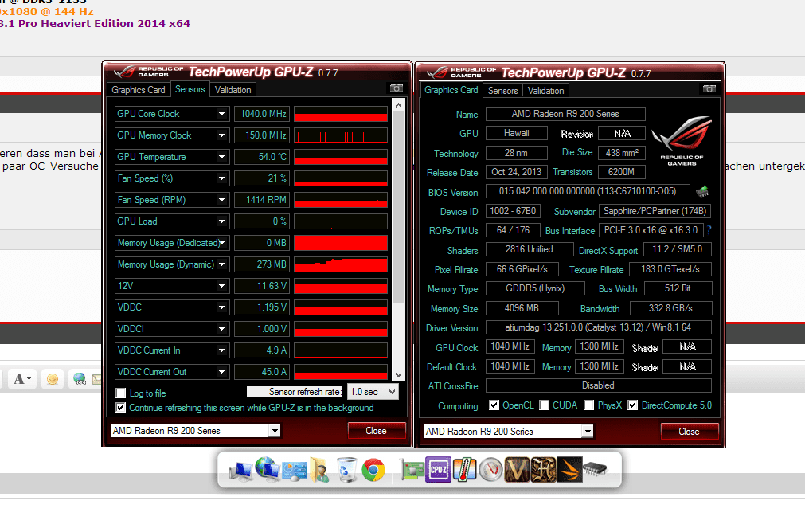Select Graphics Card tab in right window
Screen dimensions: 805x532
click(451, 90)
